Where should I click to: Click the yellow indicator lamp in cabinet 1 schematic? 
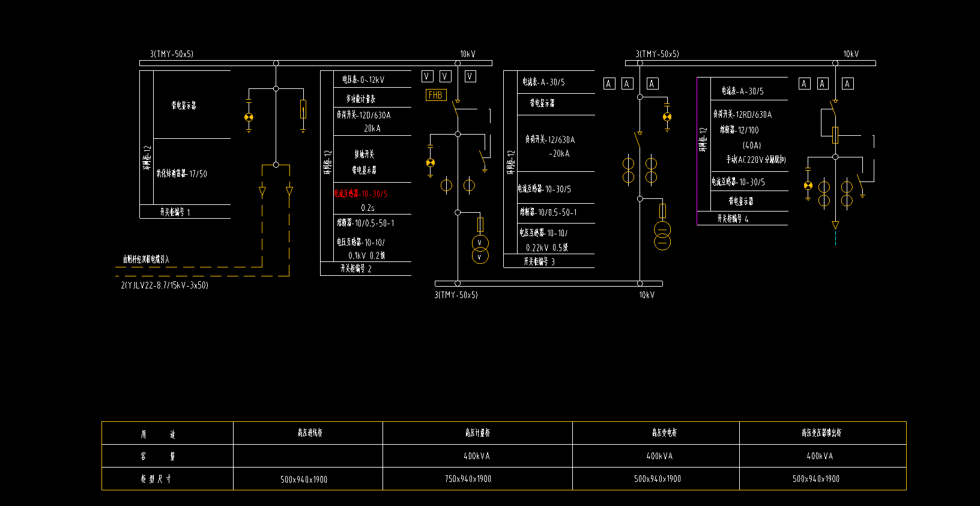(x=249, y=117)
